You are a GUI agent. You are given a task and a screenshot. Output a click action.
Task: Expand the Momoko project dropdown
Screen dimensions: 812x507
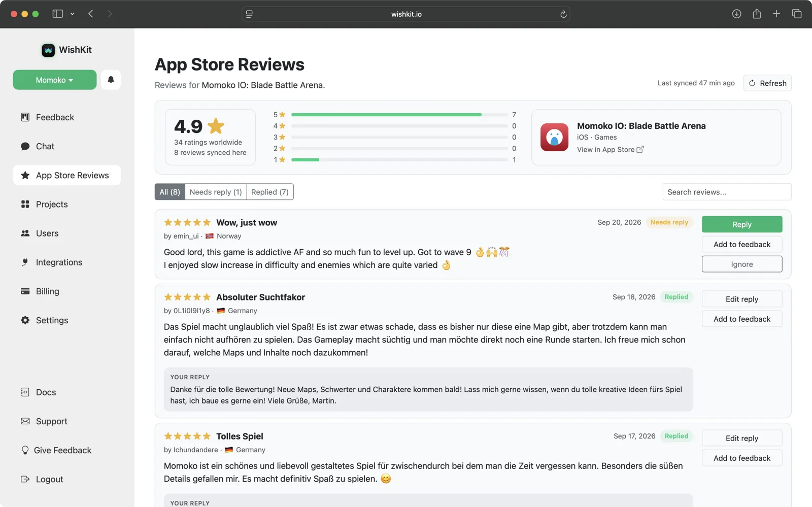click(x=55, y=80)
